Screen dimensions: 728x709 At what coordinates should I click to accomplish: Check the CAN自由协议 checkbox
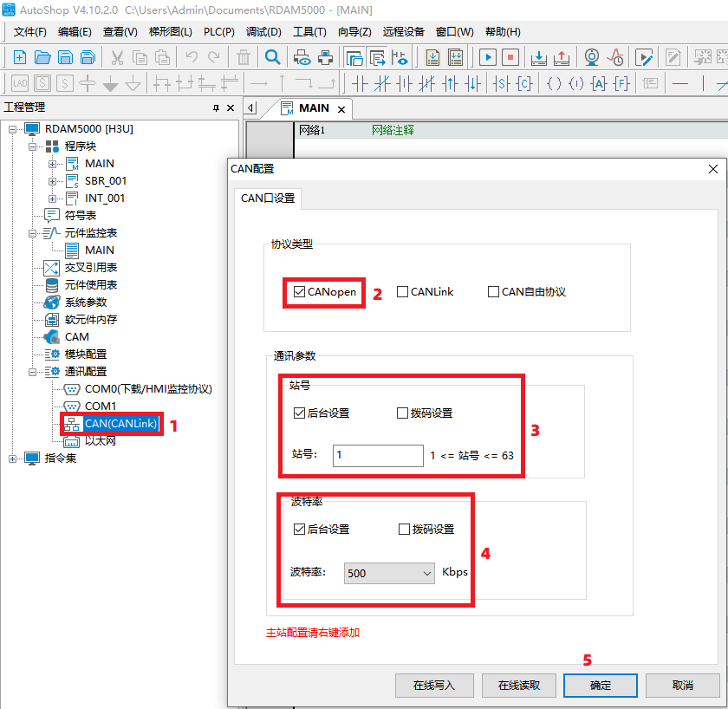pos(494,292)
